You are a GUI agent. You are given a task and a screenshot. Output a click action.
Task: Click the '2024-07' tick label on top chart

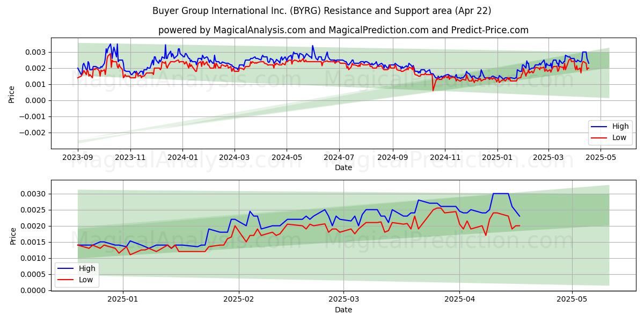click(x=339, y=157)
